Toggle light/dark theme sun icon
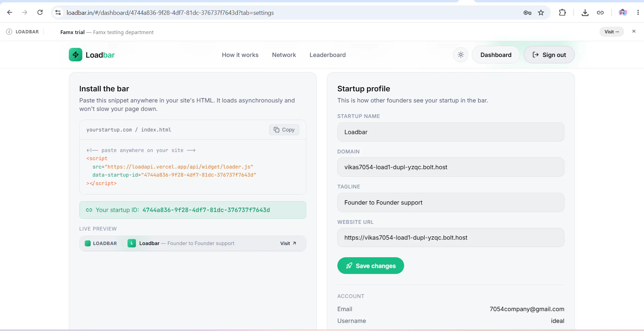 tap(461, 55)
